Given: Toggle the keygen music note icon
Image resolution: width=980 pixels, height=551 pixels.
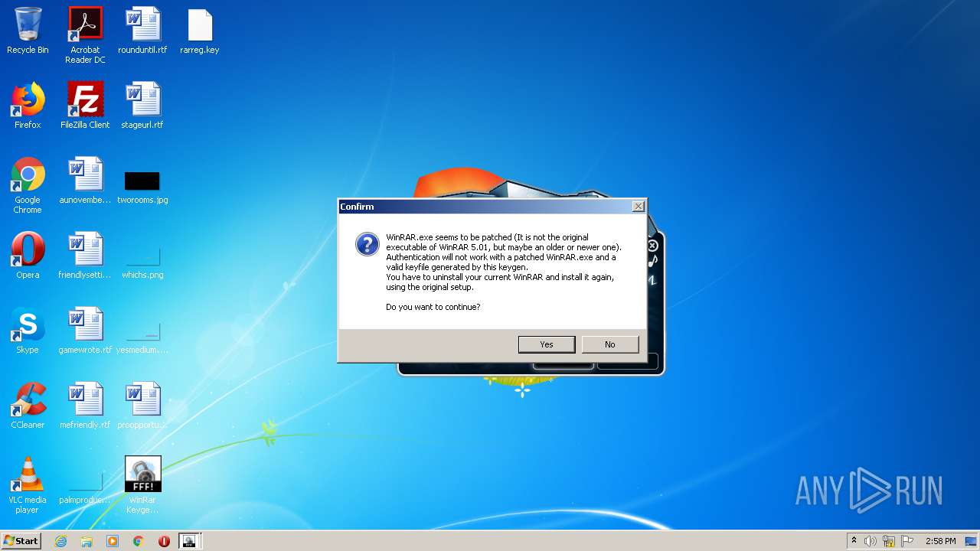Looking at the screenshot, I should 652,261.
